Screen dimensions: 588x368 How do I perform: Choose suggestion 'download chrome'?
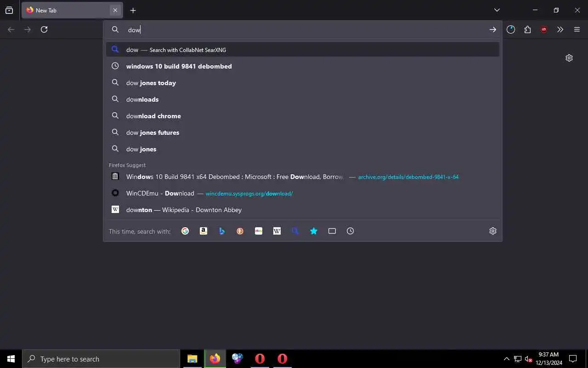click(303, 116)
